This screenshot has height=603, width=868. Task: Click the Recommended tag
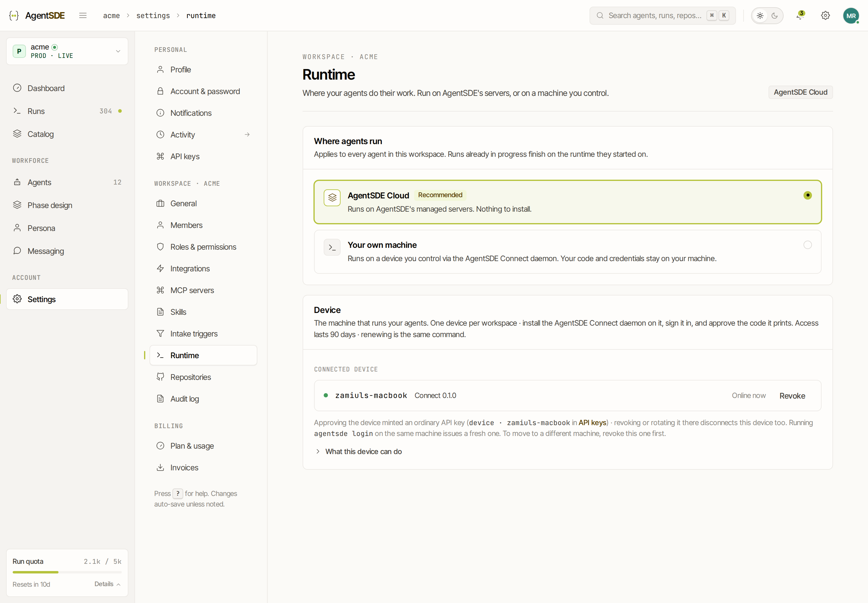point(440,195)
